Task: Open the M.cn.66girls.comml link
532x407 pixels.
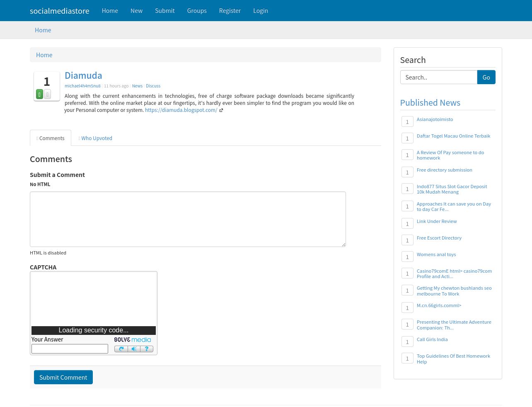Action: point(439,305)
